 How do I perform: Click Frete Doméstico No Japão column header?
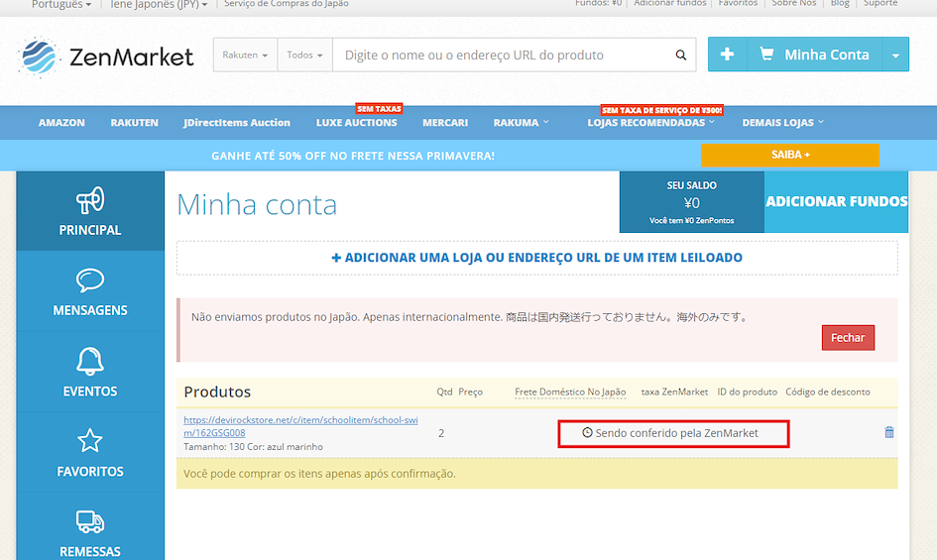570,392
